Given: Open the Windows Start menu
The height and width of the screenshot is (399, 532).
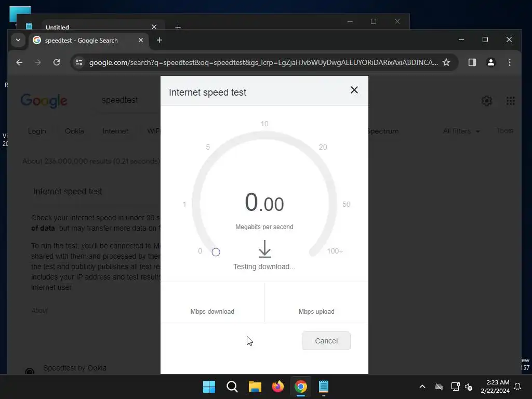Looking at the screenshot, I should (x=209, y=387).
